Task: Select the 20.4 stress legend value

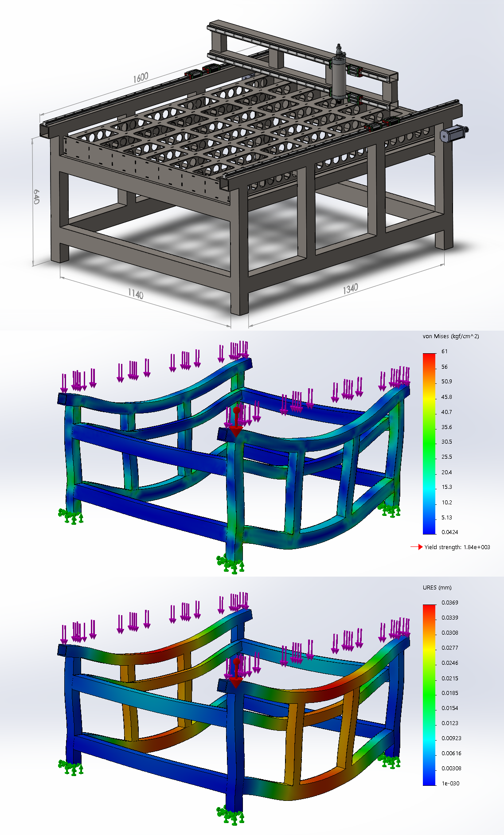Action: (447, 472)
